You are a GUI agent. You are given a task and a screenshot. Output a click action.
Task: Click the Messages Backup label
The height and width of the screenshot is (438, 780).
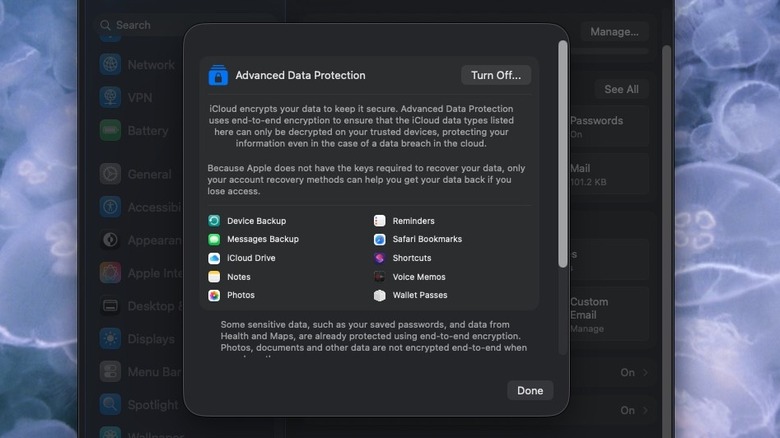pyautogui.click(x=263, y=239)
